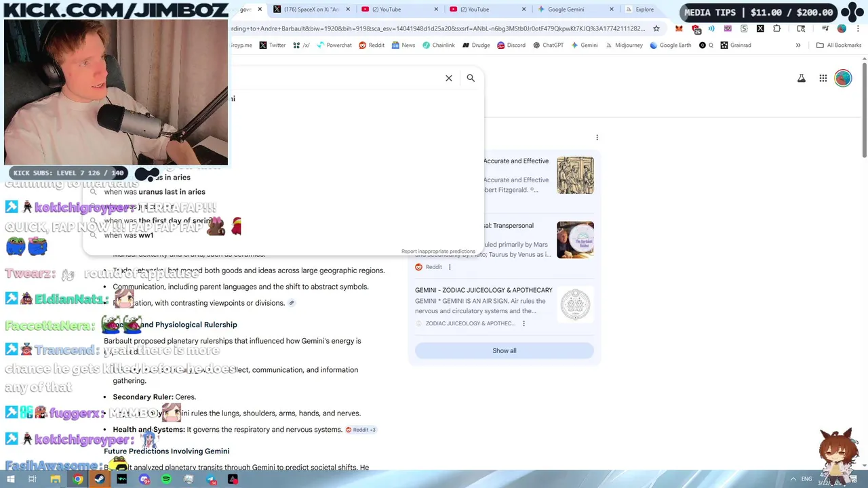The height and width of the screenshot is (488, 868).
Task: Open File Explorer from the taskbar
Action: (x=55, y=479)
